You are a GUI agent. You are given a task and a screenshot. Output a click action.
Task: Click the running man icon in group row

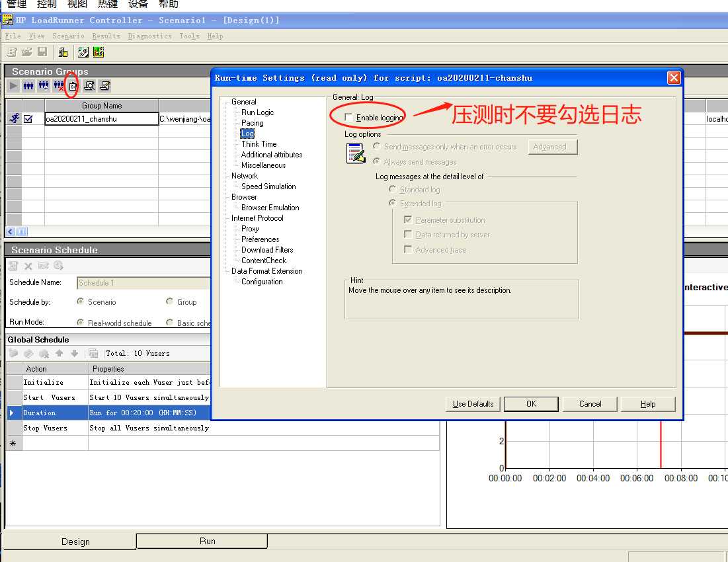pos(15,119)
